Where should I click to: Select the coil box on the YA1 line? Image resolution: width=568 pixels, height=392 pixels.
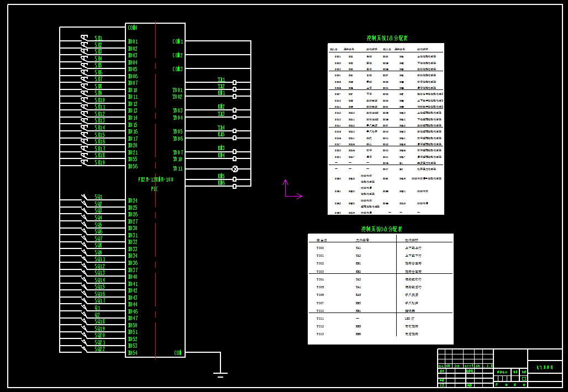[235, 82]
